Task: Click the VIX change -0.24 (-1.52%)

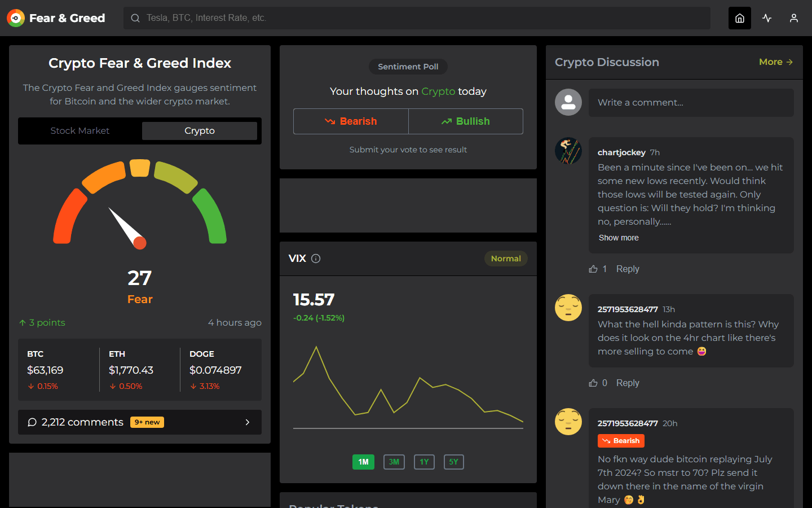Action: pos(319,318)
